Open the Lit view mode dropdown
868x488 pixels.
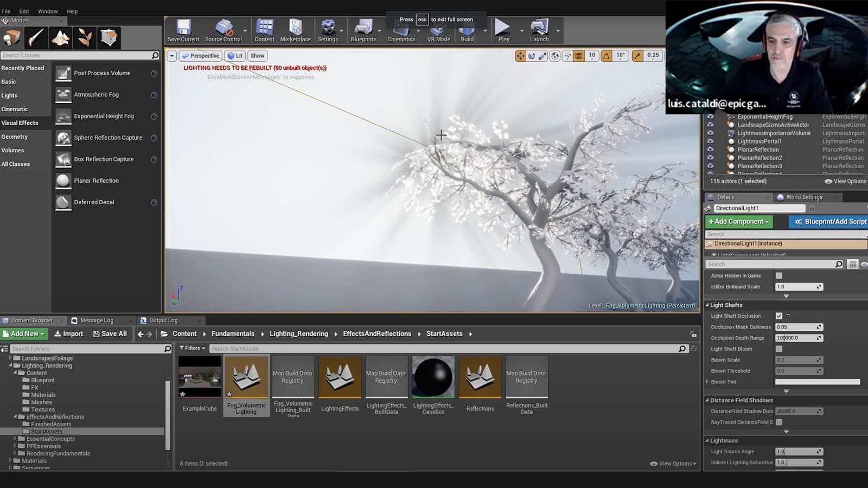(x=235, y=56)
